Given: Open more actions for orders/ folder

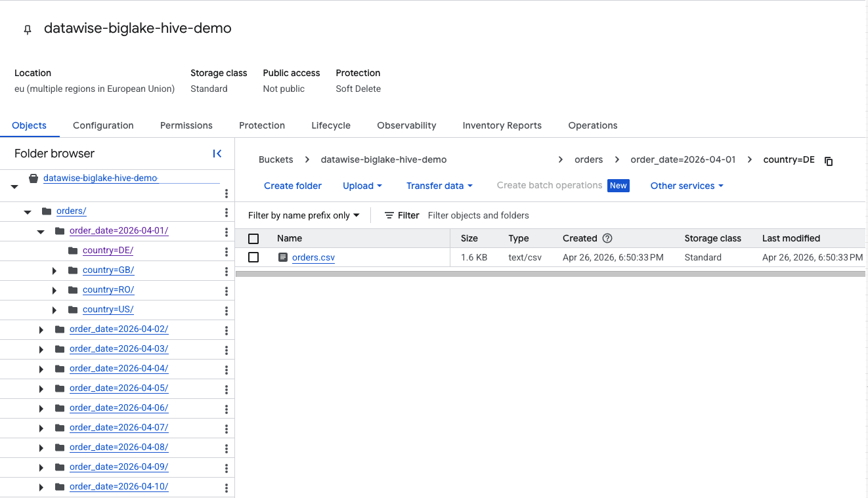Looking at the screenshot, I should 227,213.
